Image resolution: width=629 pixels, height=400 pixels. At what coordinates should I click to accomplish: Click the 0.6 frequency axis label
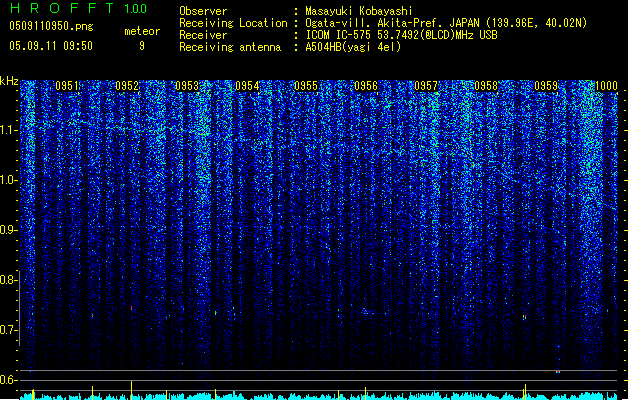click(x=9, y=380)
